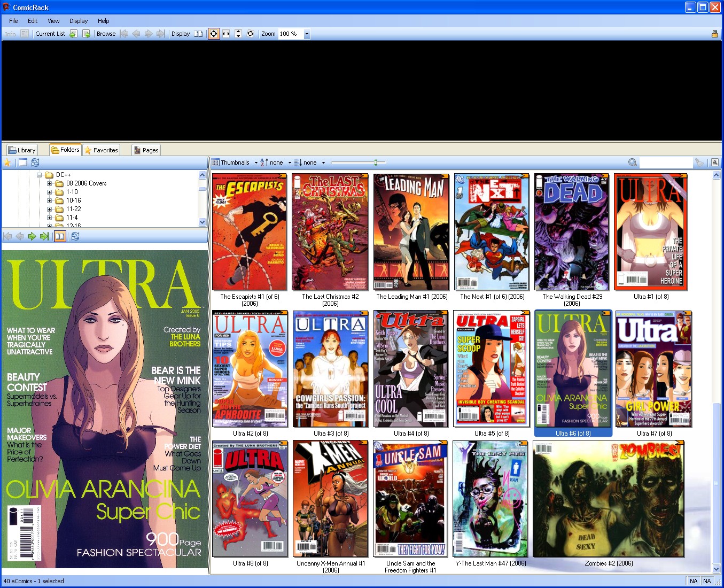Switch to the Library tab
This screenshot has width=724, height=588.
(x=22, y=150)
